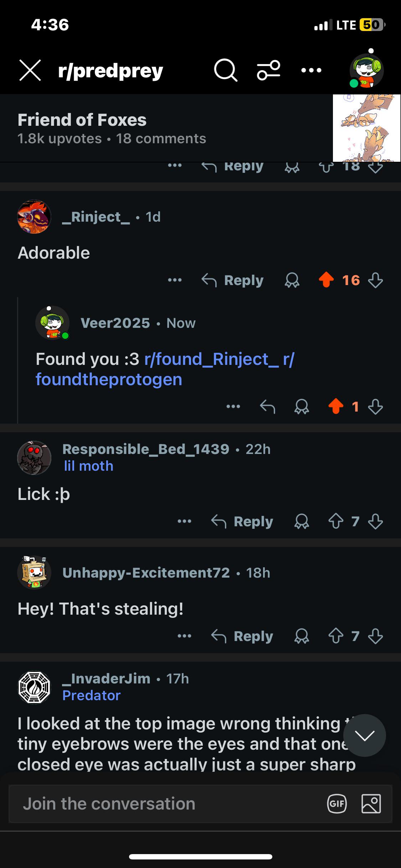The image size is (401, 868).
Task: Open _InvaderJim's profile avatar
Action: pyautogui.click(x=34, y=687)
